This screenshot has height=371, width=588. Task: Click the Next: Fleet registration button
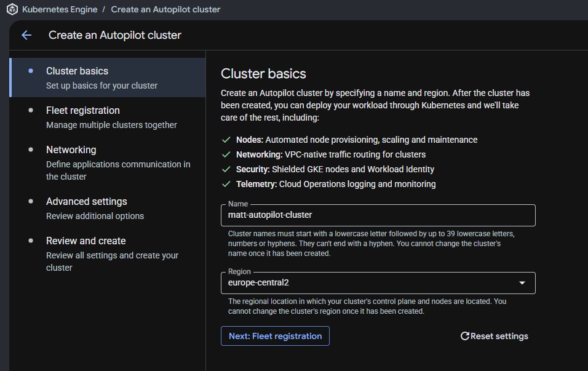click(x=276, y=336)
